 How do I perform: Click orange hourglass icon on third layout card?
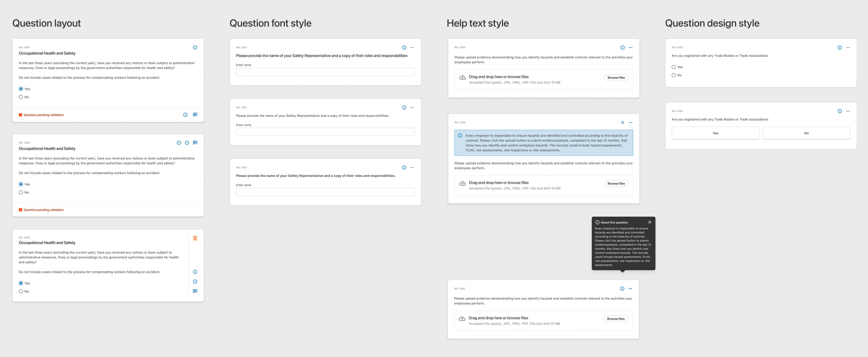point(195,238)
